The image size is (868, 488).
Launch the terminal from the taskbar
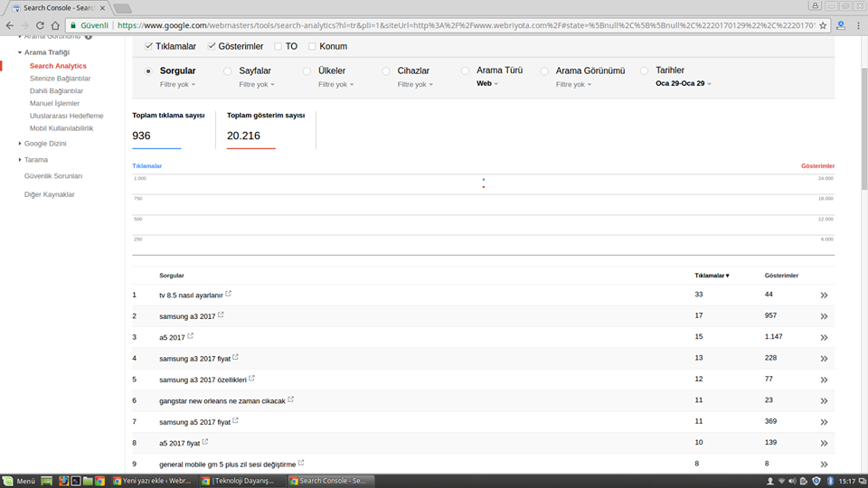(76, 481)
